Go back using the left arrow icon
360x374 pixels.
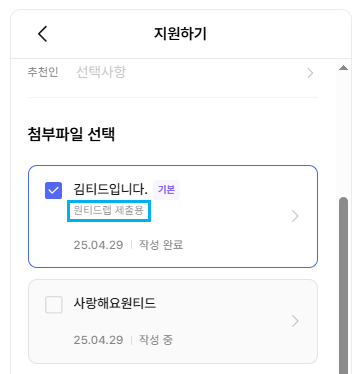pyautogui.click(x=43, y=34)
